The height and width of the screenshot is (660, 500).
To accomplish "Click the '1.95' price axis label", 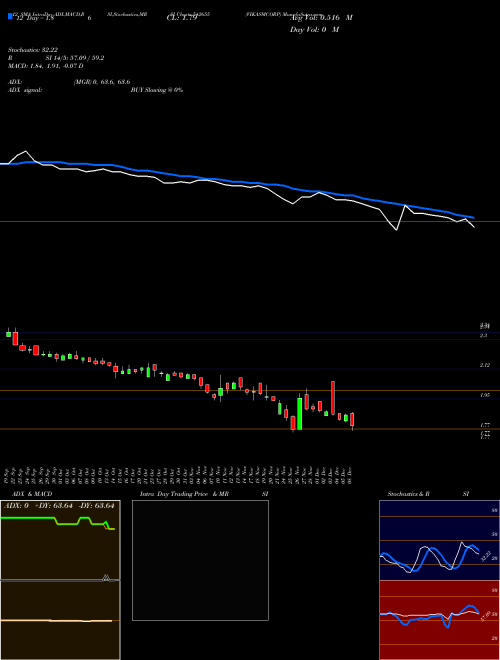I will click(x=485, y=395).
